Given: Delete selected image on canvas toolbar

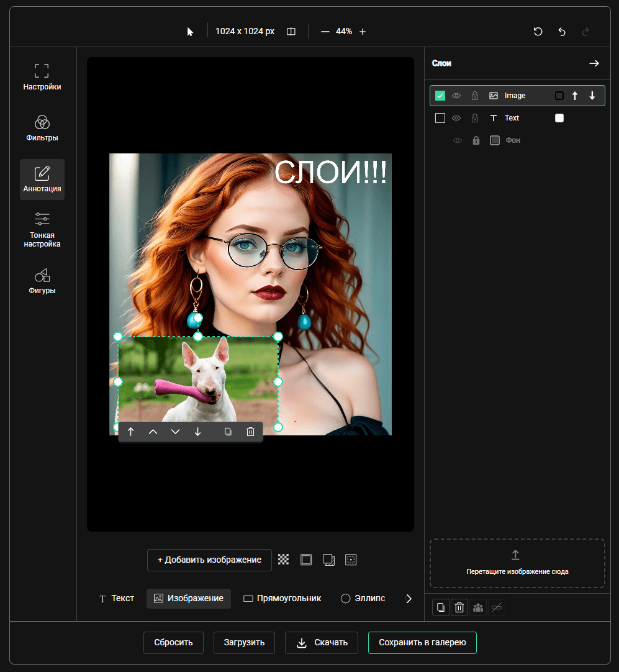Looking at the screenshot, I should click(251, 432).
